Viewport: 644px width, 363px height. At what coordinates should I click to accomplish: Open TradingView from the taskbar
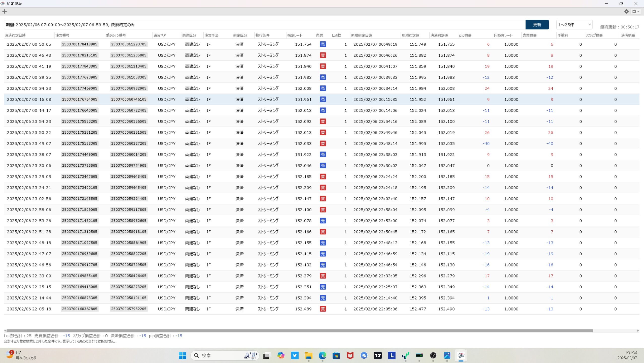(x=378, y=355)
